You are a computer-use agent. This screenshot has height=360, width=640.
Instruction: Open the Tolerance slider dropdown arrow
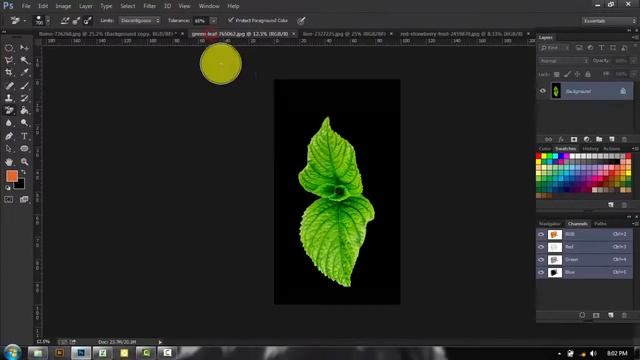coord(213,20)
